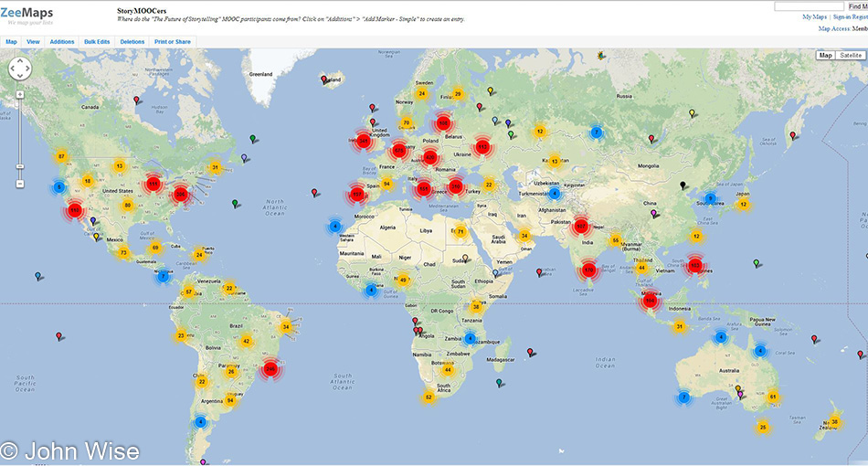The width and height of the screenshot is (868, 466).
Task: Click the yellow 61 cluster in eastern Australia
Action: tap(773, 397)
